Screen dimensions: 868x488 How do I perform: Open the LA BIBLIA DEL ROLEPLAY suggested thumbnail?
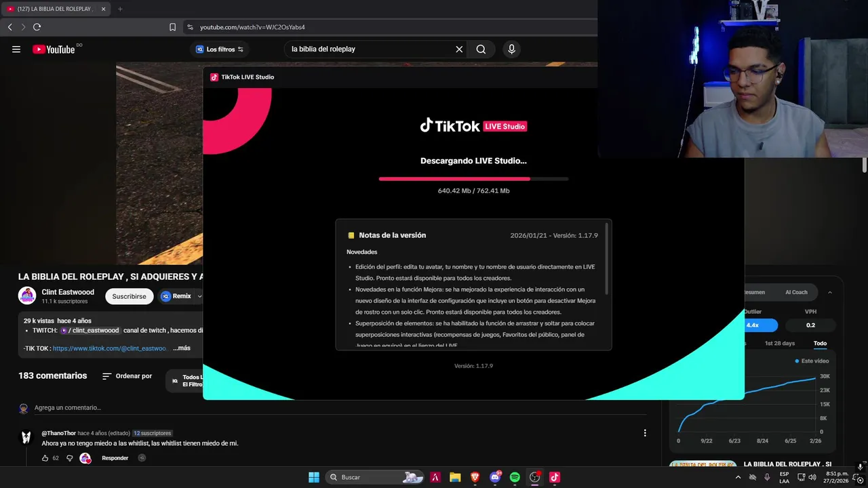coord(703,464)
